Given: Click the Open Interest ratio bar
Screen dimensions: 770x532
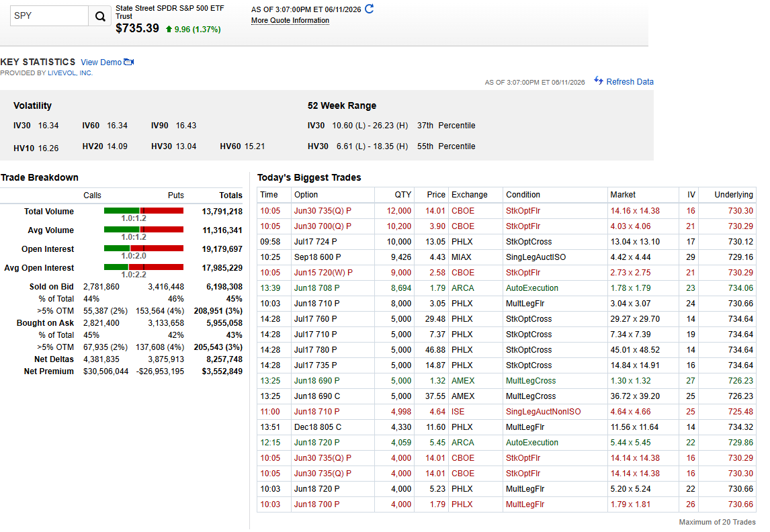Looking at the screenshot, I should coord(144,249).
